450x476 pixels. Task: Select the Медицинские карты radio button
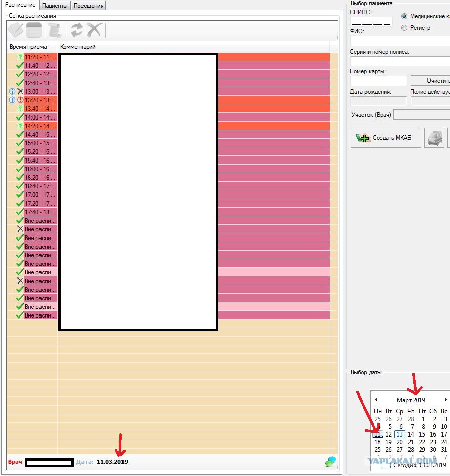(x=404, y=16)
